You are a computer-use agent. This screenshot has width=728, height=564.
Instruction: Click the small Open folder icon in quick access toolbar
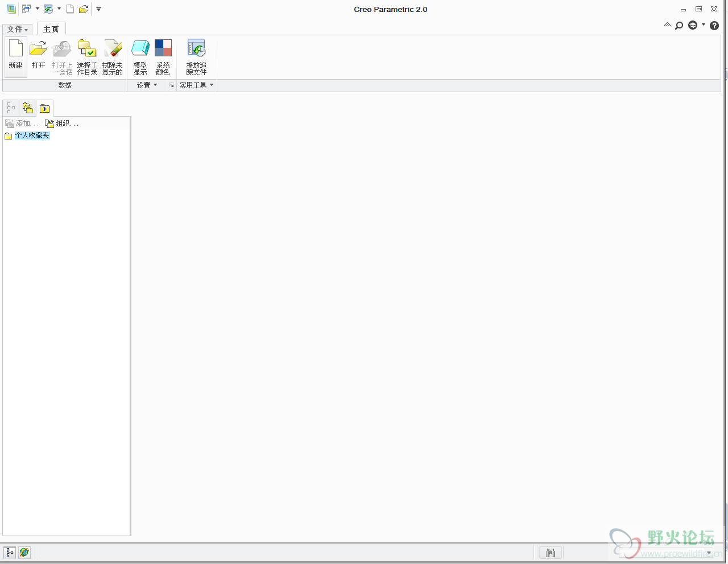84,9
